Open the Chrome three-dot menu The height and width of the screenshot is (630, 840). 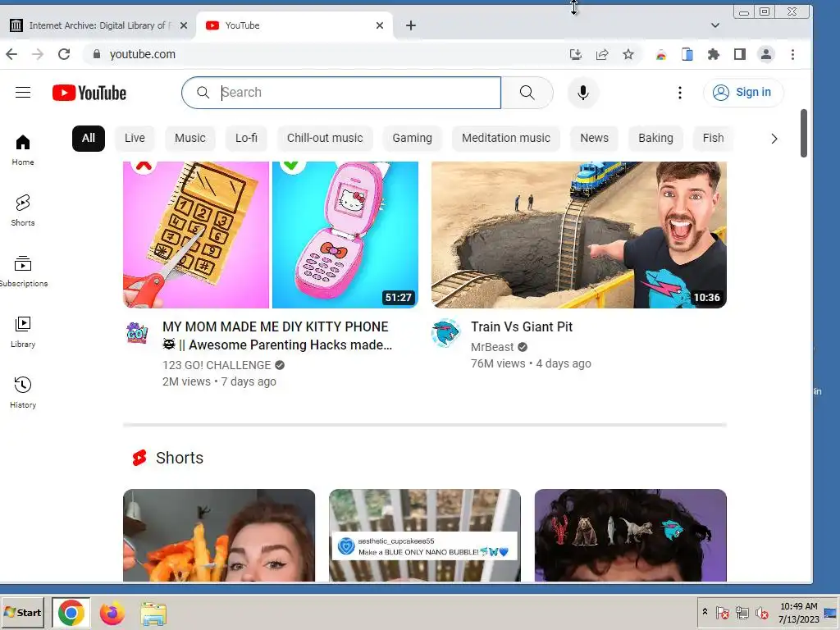click(x=793, y=54)
